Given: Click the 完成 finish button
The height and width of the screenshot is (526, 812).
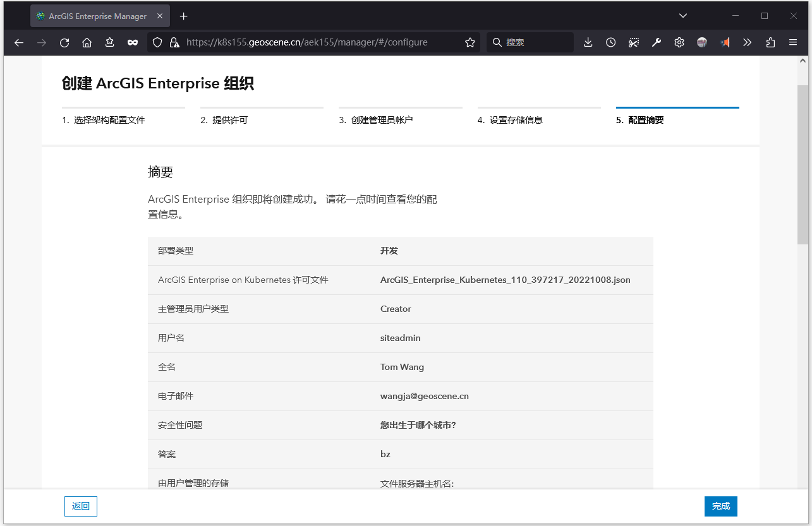Looking at the screenshot, I should [721, 506].
